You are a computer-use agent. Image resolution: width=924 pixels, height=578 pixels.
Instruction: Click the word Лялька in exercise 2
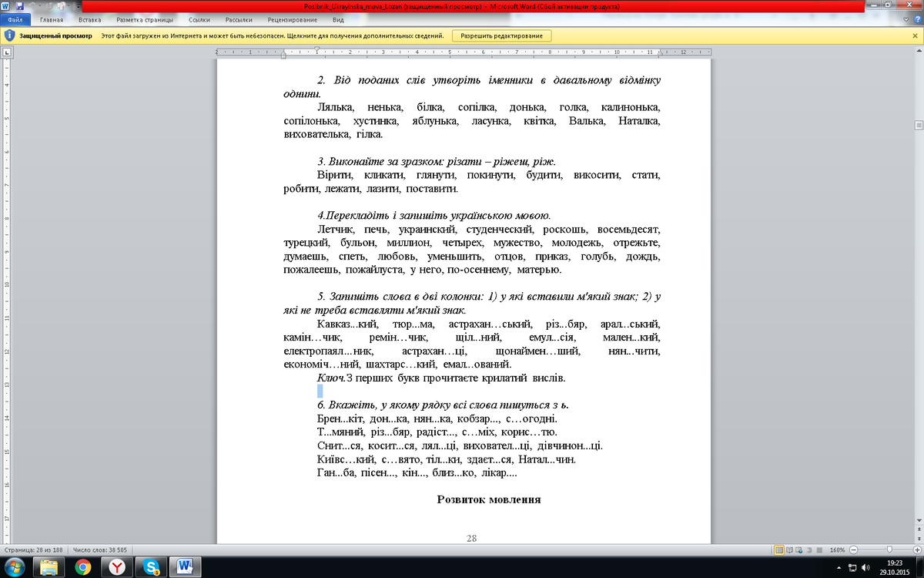click(336, 107)
